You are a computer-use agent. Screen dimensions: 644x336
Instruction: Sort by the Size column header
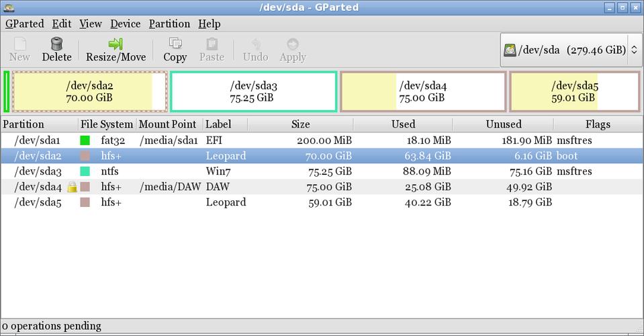point(300,124)
